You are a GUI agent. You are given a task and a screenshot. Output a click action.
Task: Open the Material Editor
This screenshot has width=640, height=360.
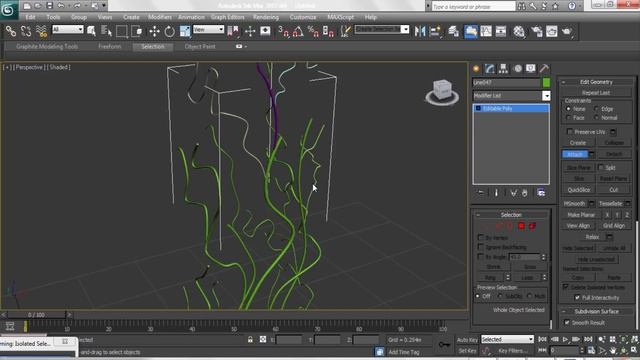tap(519, 31)
